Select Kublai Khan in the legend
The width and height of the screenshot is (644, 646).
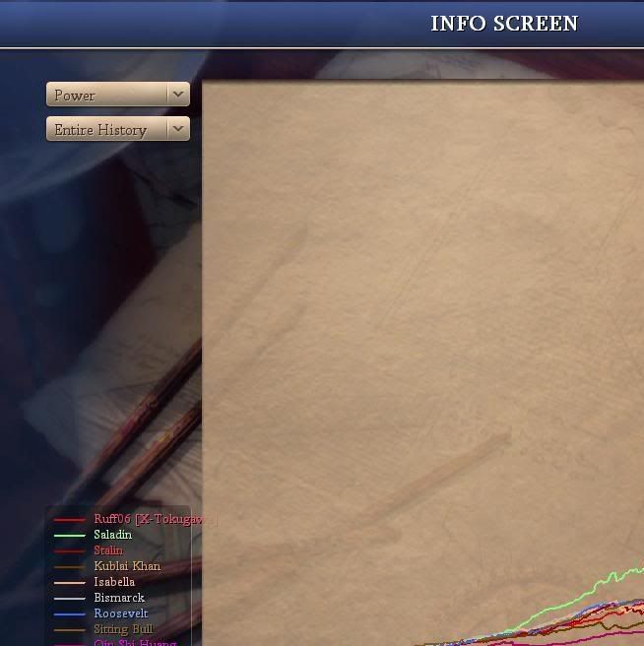point(127,566)
